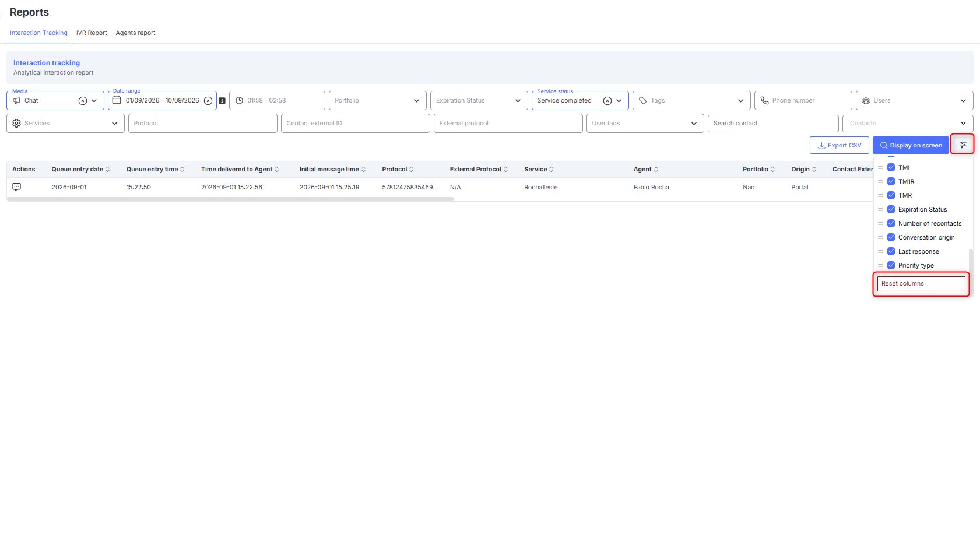Clear the Chat media selection
Viewport: 980px width, 542px height.
(83, 101)
